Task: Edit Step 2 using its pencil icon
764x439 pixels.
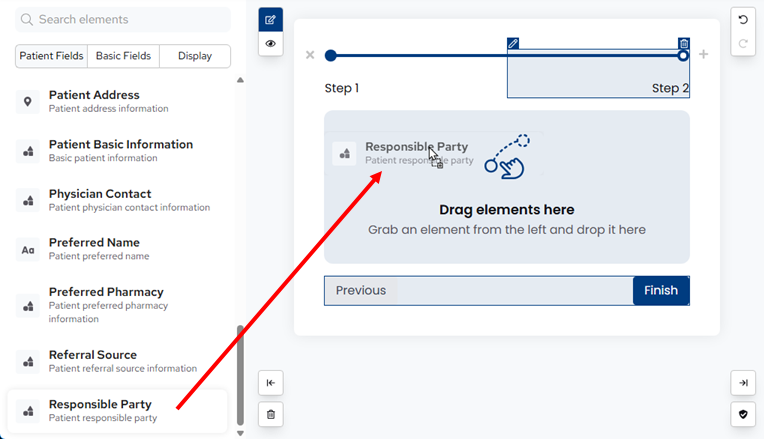Action: coord(513,44)
